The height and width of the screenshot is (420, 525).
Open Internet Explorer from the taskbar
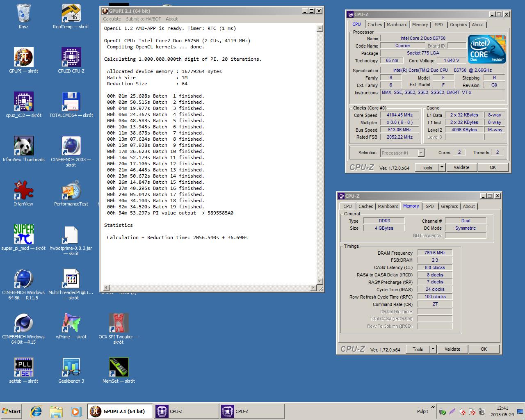point(36,411)
